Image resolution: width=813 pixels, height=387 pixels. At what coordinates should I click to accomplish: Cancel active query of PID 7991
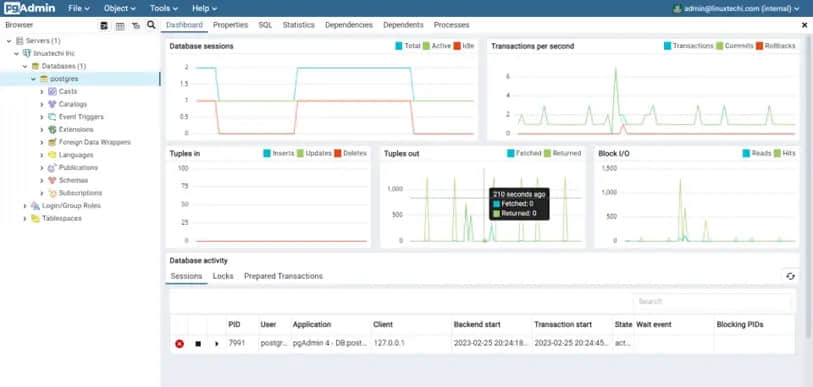pos(198,344)
